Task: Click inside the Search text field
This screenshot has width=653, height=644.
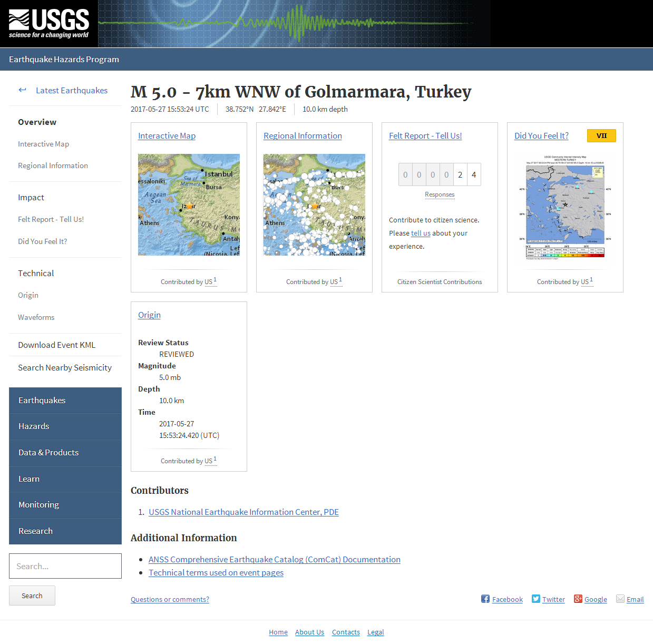Action: pos(65,566)
